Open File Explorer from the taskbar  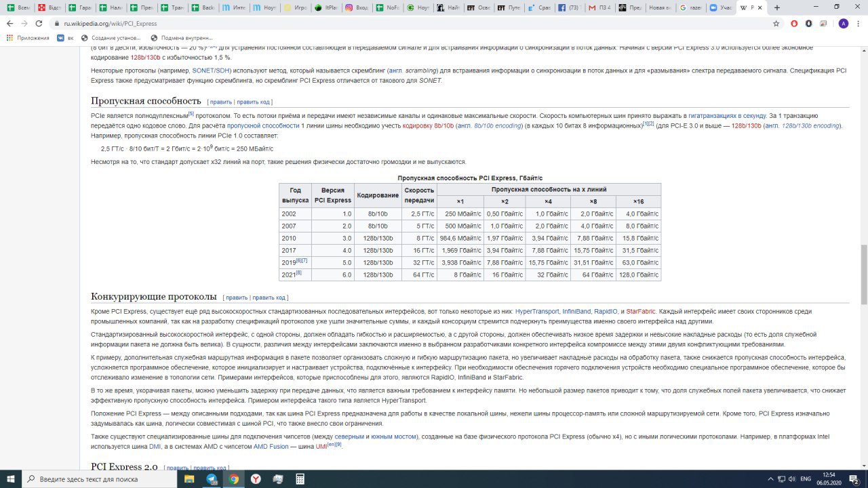click(189, 479)
